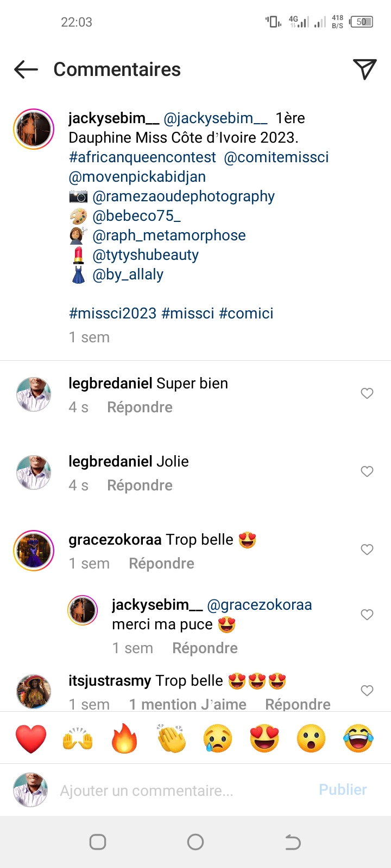This screenshot has height=868, width=391.
Task: Like legbredaniel's "Jolie" comment
Action: click(367, 471)
